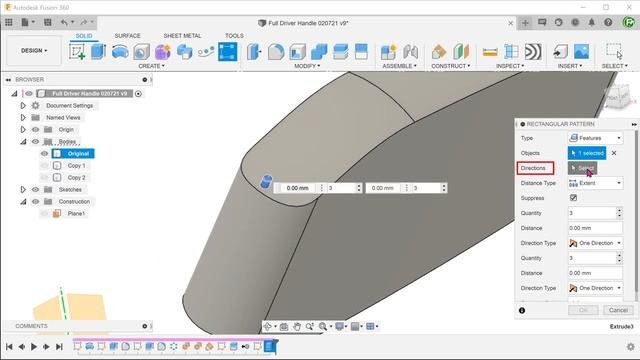640x360 pixels.
Task: Select the Pan hand tool
Action: (x=297, y=326)
